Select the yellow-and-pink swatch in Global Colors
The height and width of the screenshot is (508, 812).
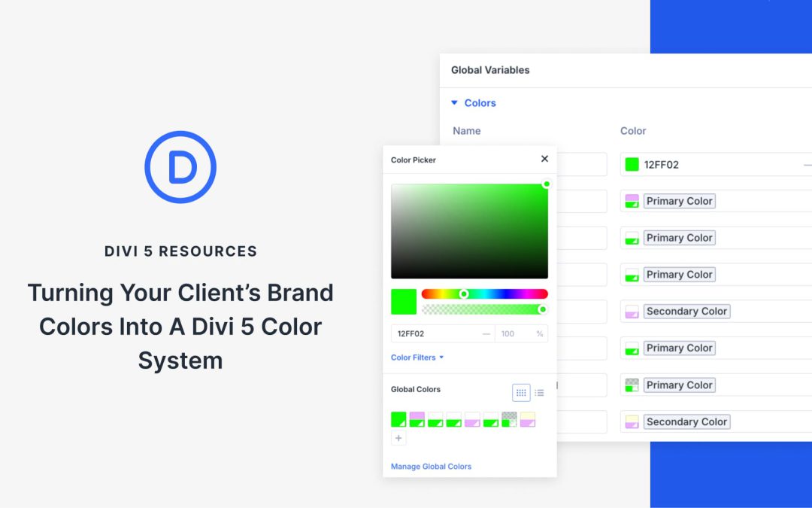tap(528, 419)
